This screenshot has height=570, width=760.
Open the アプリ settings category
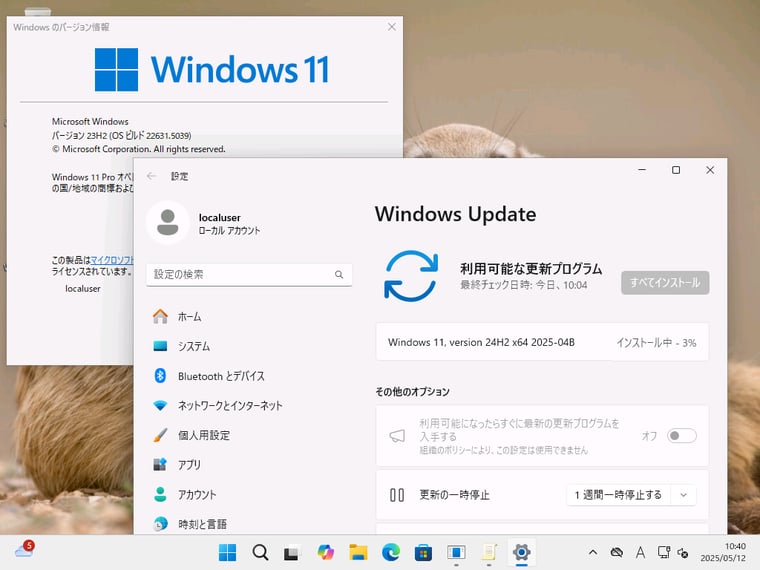[x=189, y=464]
